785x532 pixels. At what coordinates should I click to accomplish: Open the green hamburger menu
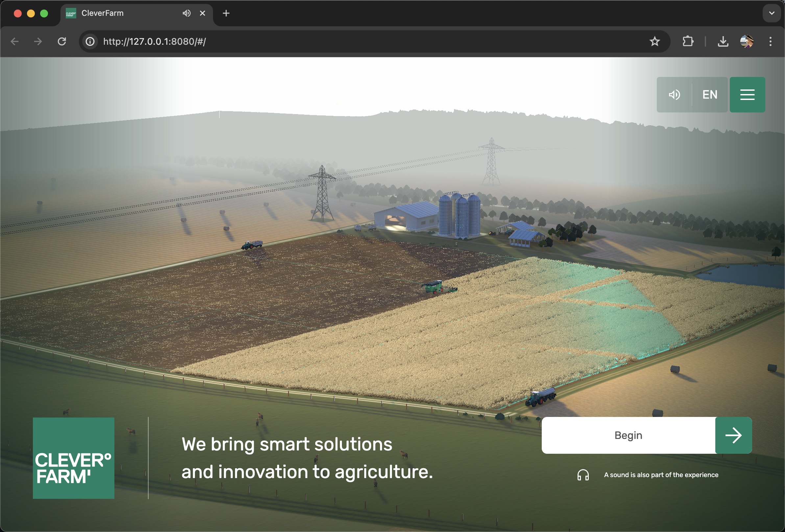747,95
